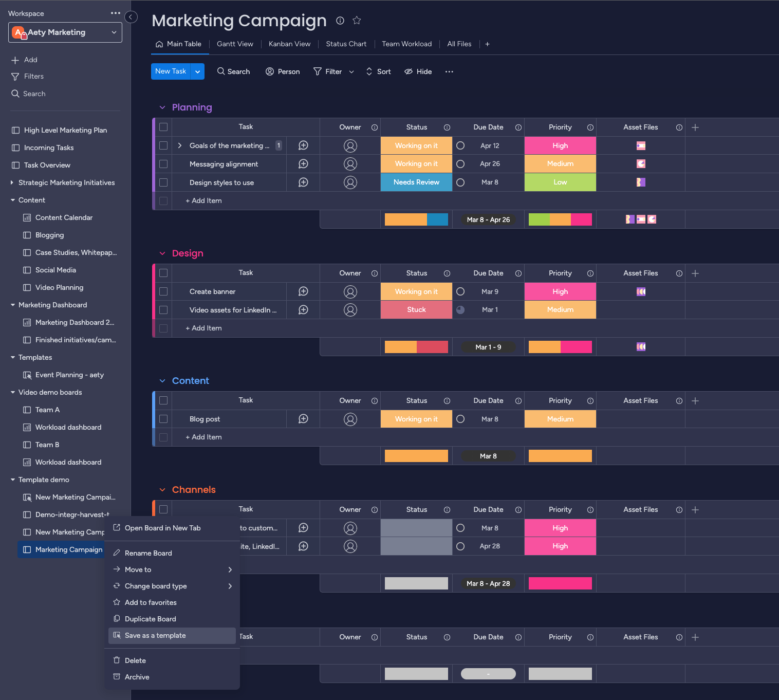The image size is (779, 700).
Task: Toggle due date circle for Apr 12
Action: [x=460, y=145]
